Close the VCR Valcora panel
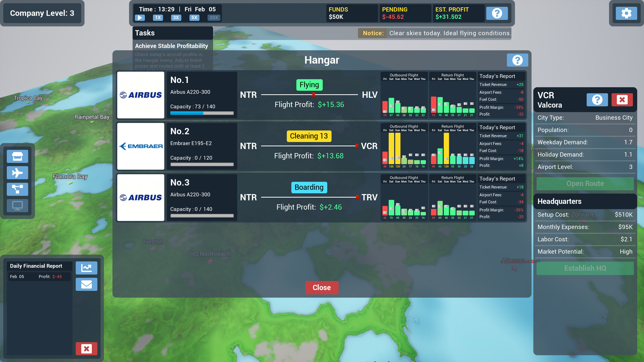 (x=622, y=100)
